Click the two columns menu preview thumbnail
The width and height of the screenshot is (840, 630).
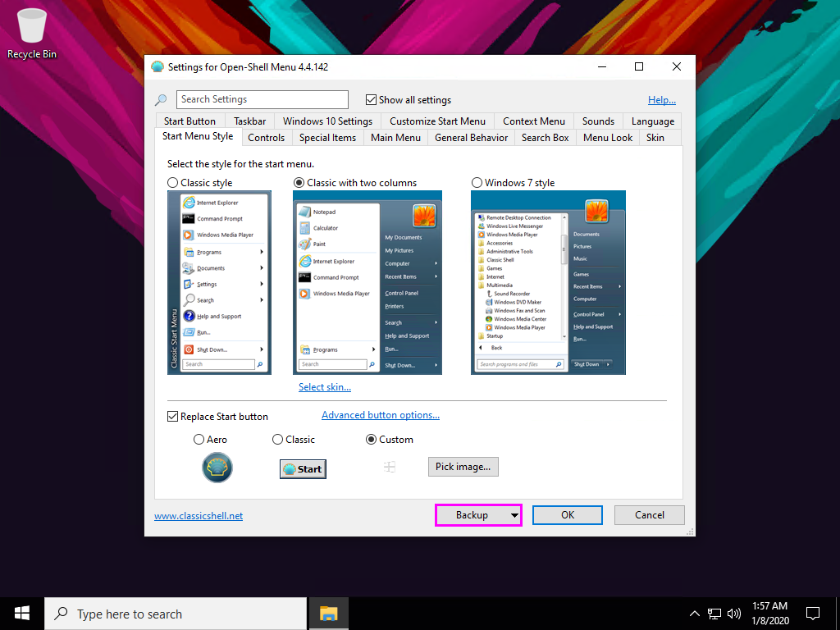tap(367, 282)
